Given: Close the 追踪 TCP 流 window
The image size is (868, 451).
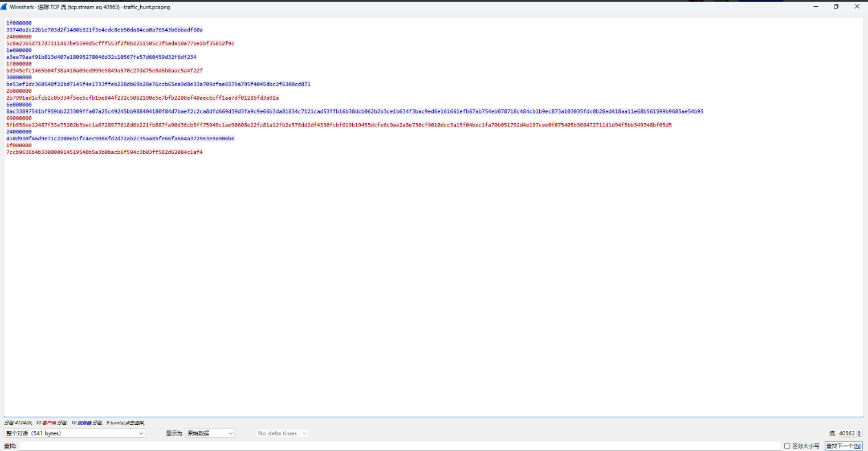Looking at the screenshot, I should click(857, 7).
